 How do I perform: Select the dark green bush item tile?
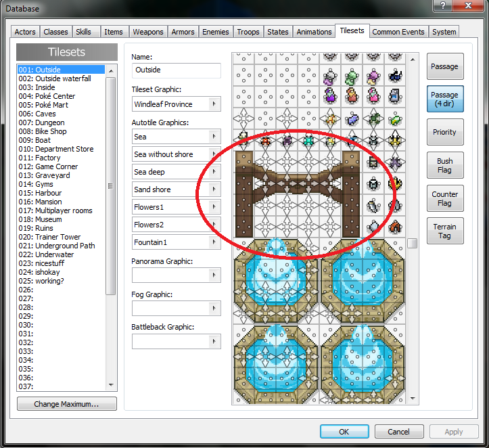pyautogui.click(x=373, y=118)
